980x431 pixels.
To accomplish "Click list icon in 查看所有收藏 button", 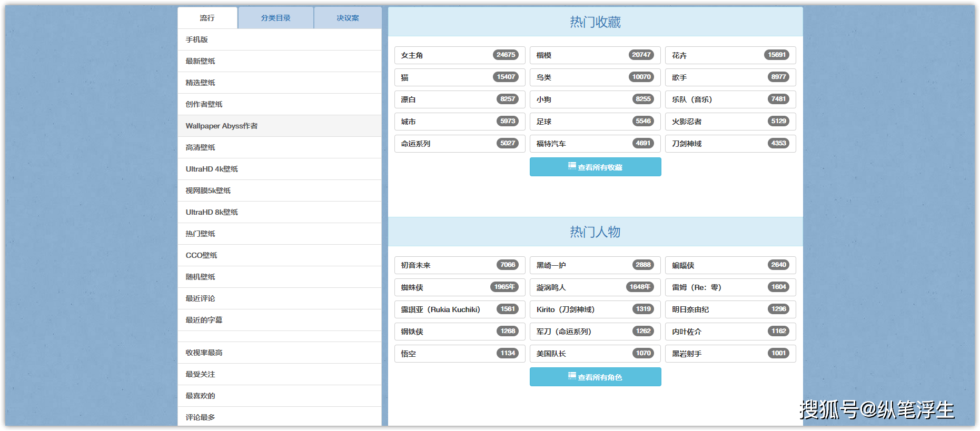I will 571,166.
